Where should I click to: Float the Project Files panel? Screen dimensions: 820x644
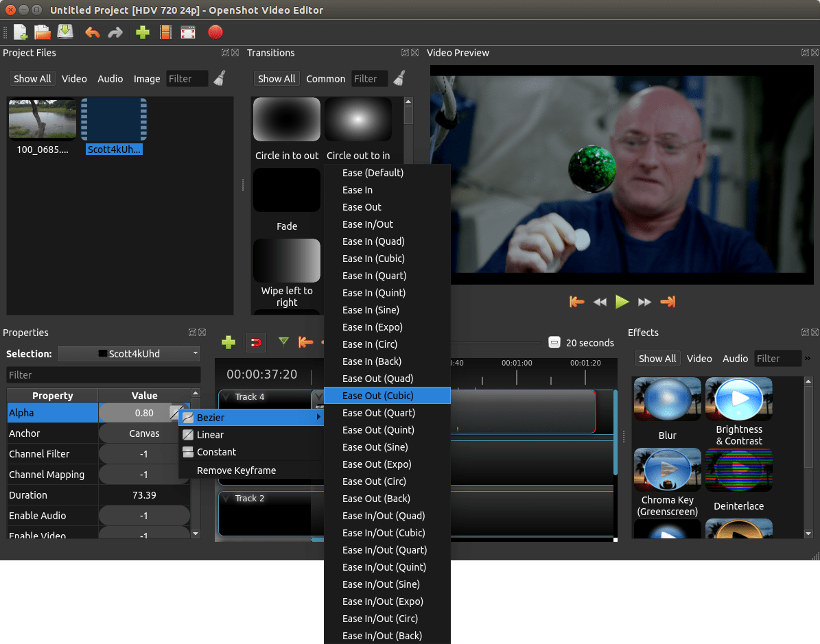click(225, 53)
